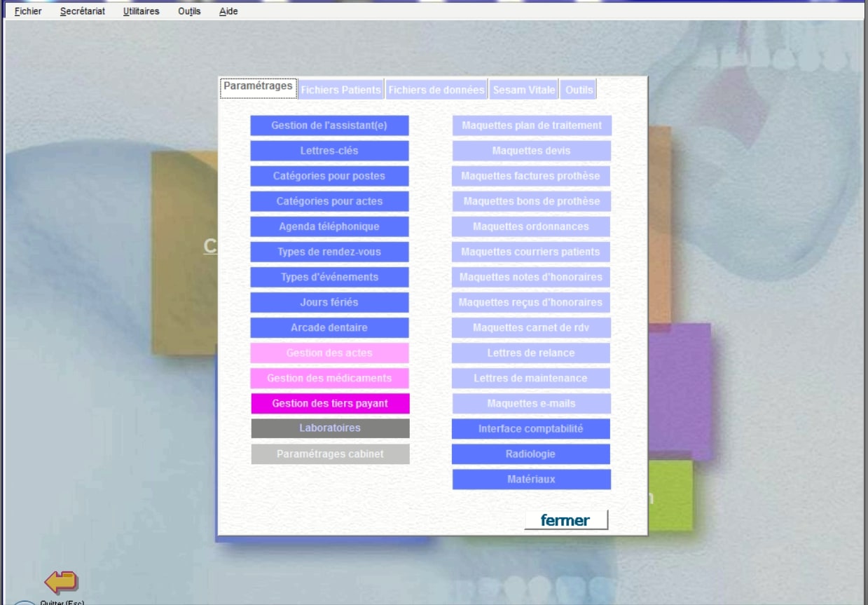
Task: Switch to the Fichiers de données tab
Action: click(436, 90)
